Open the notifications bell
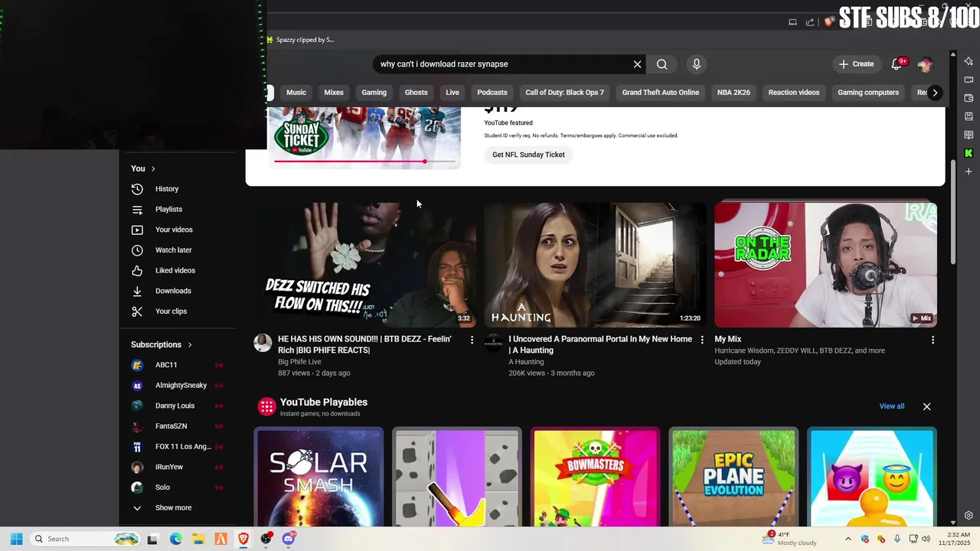Screen dimensions: 980x551 click(x=897, y=64)
